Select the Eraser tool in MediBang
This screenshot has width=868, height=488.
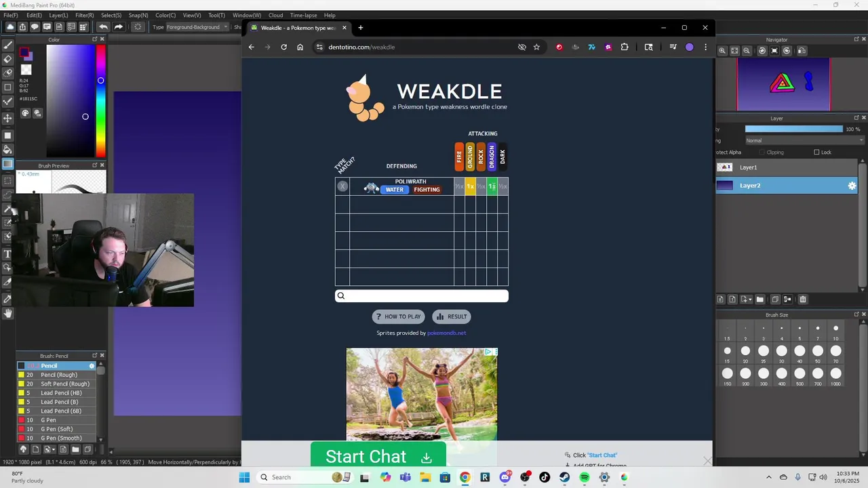pos(7,59)
